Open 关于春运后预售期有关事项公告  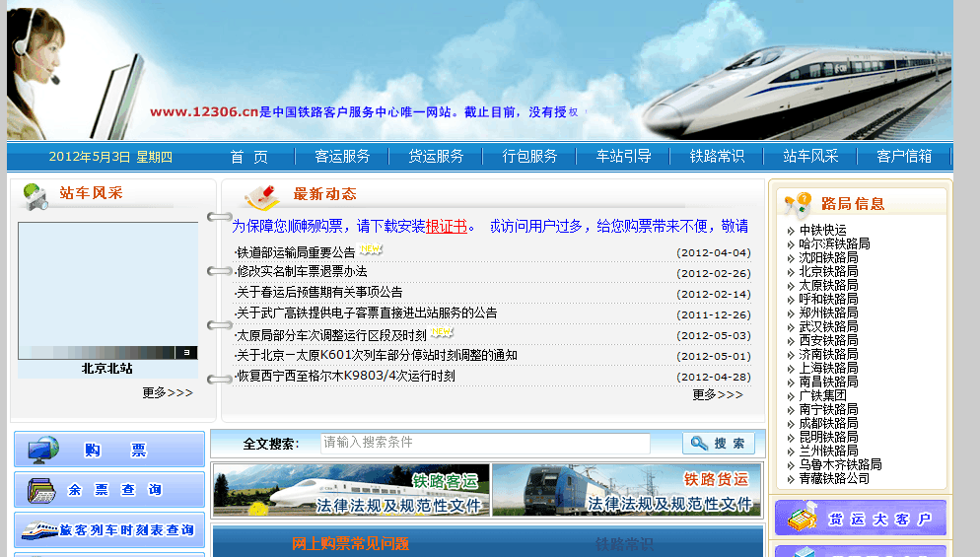tap(318, 292)
